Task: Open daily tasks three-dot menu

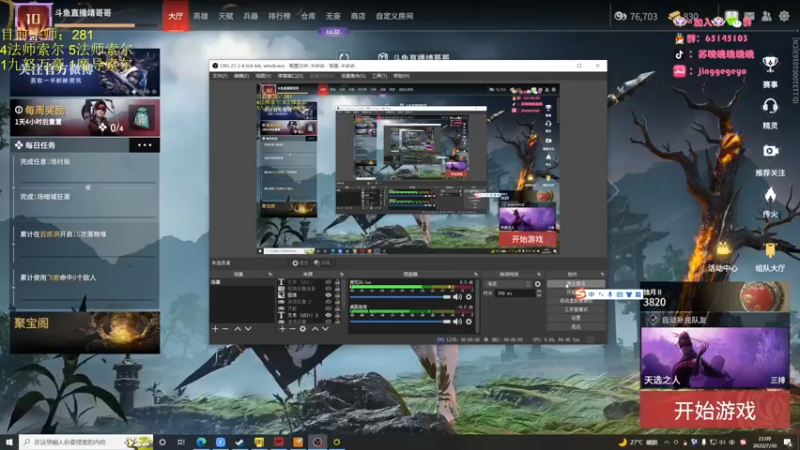Action: (x=144, y=145)
